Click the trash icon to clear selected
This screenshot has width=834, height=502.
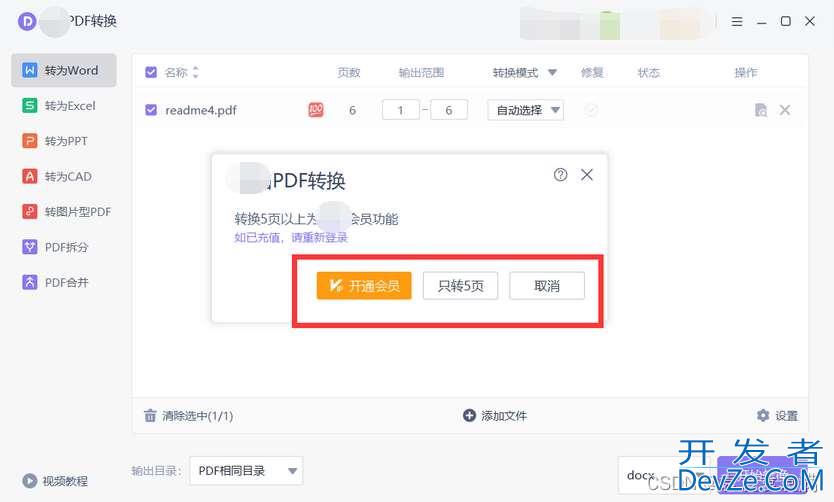[150, 415]
